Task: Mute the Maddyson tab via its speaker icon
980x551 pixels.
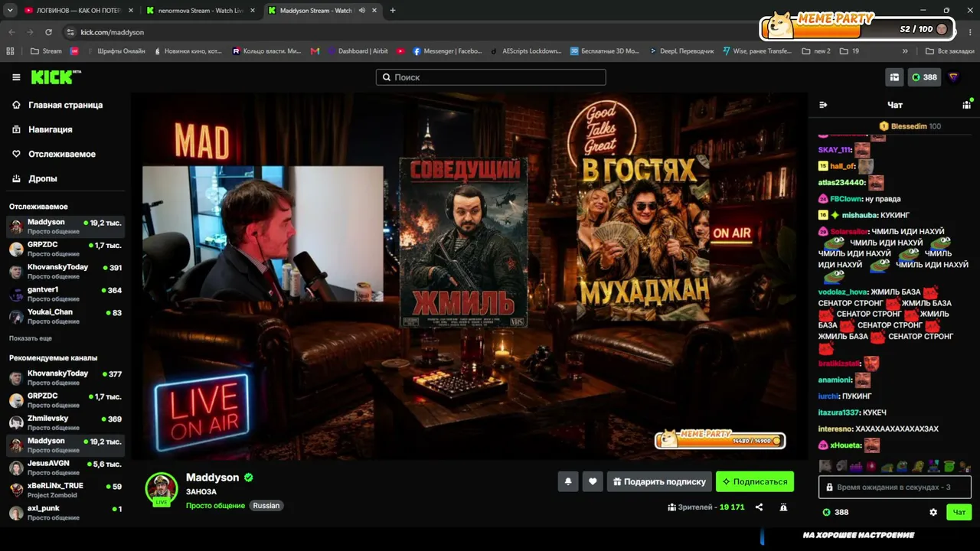Action: 362,11
